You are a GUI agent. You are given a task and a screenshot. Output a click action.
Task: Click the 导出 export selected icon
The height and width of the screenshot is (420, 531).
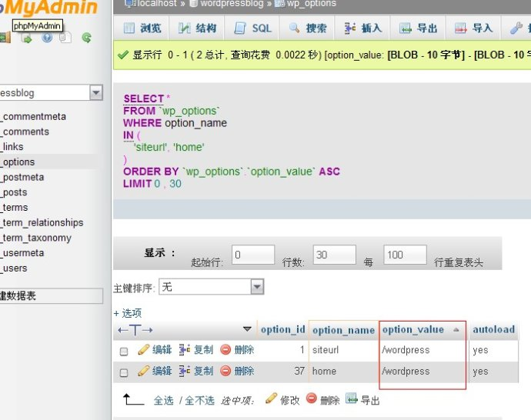click(352, 398)
